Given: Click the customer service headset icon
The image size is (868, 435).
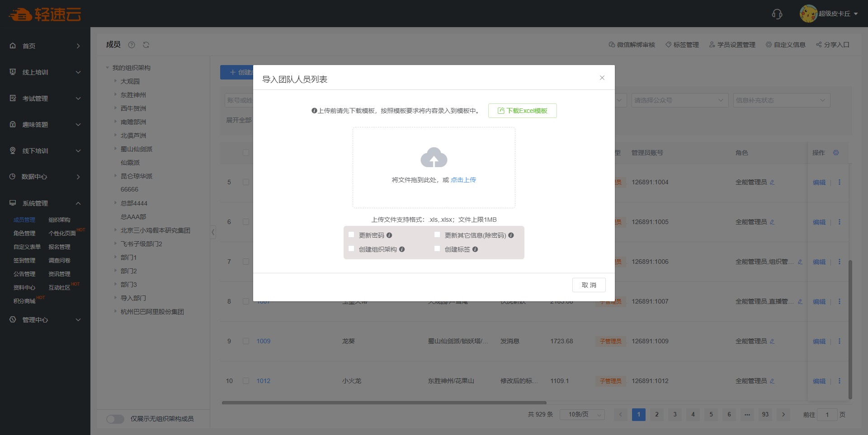Looking at the screenshot, I should (x=777, y=14).
